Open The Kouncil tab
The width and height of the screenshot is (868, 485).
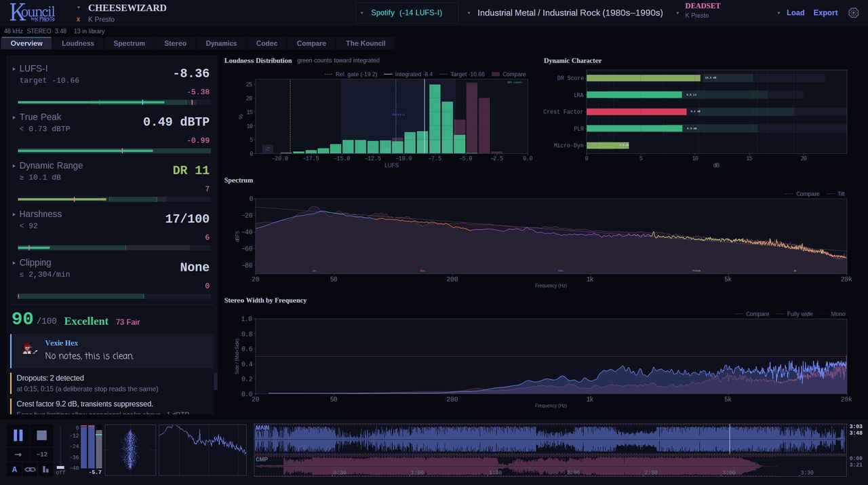[x=366, y=43]
